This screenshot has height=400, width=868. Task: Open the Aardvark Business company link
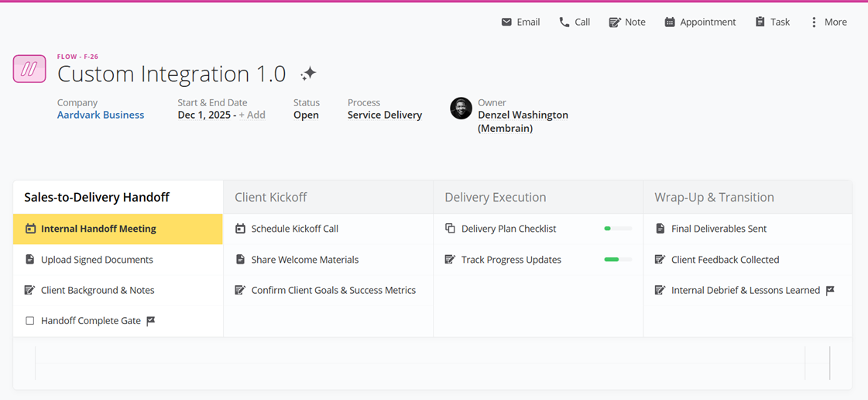[101, 115]
